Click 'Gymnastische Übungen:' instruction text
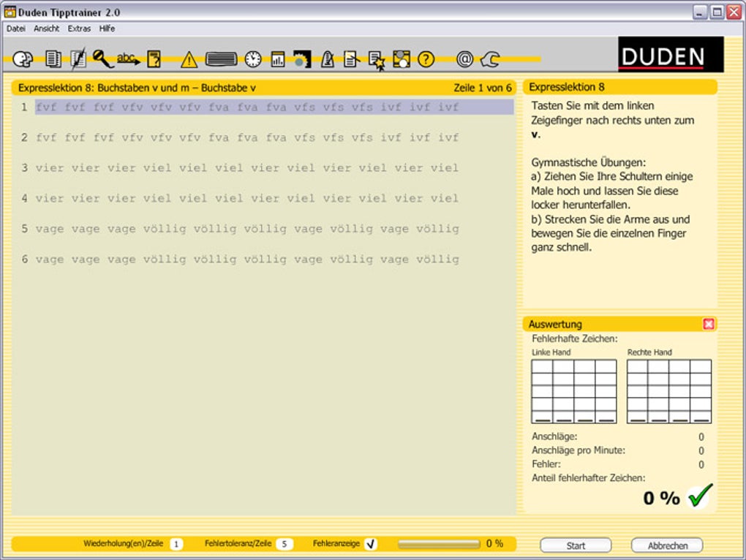This screenshot has height=560, width=746. click(589, 162)
